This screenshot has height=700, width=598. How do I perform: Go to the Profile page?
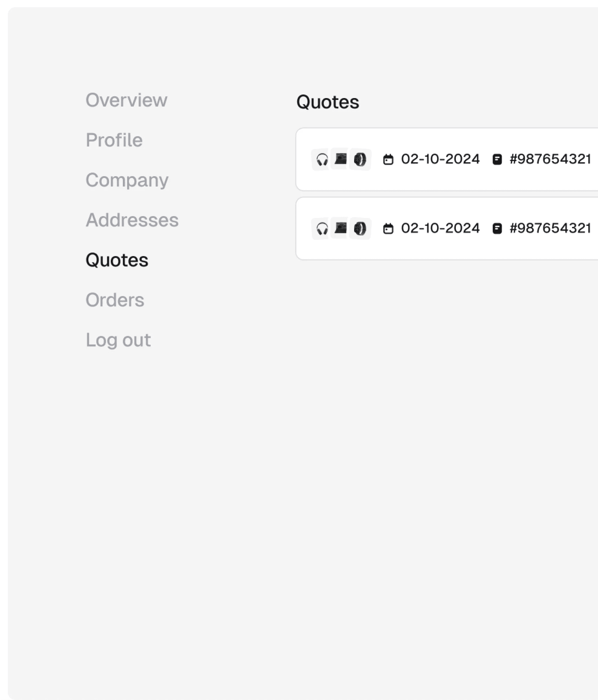(x=114, y=140)
